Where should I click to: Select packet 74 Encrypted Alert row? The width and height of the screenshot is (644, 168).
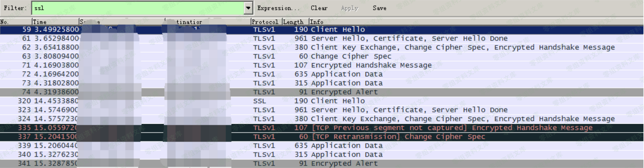point(344,92)
